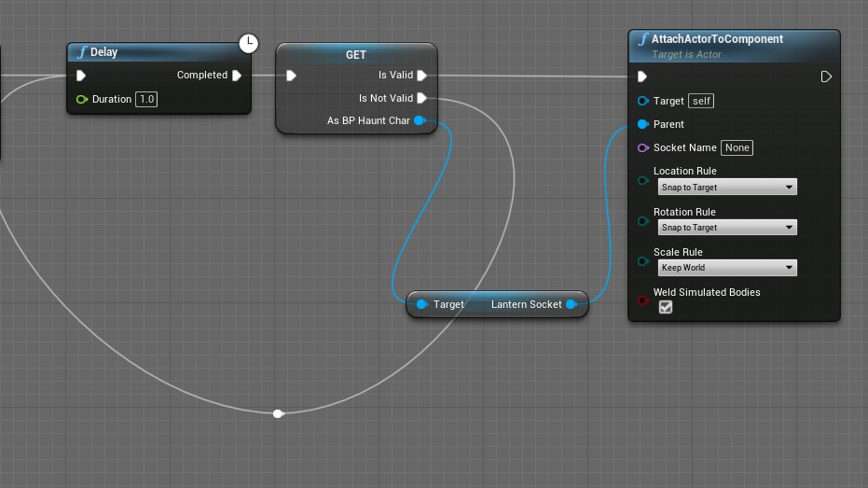This screenshot has width=868, height=488.
Task: Click the Lantern Socket output pin
Action: (x=572, y=304)
